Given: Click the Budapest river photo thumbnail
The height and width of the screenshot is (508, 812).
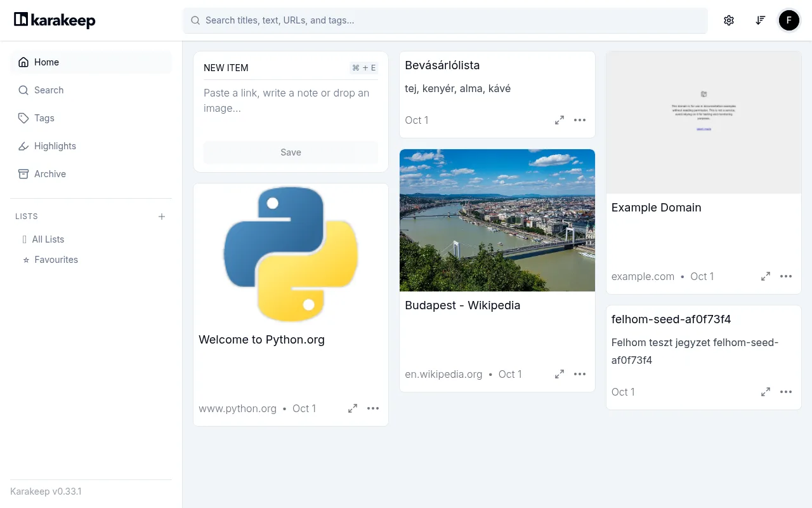Looking at the screenshot, I should (x=497, y=220).
